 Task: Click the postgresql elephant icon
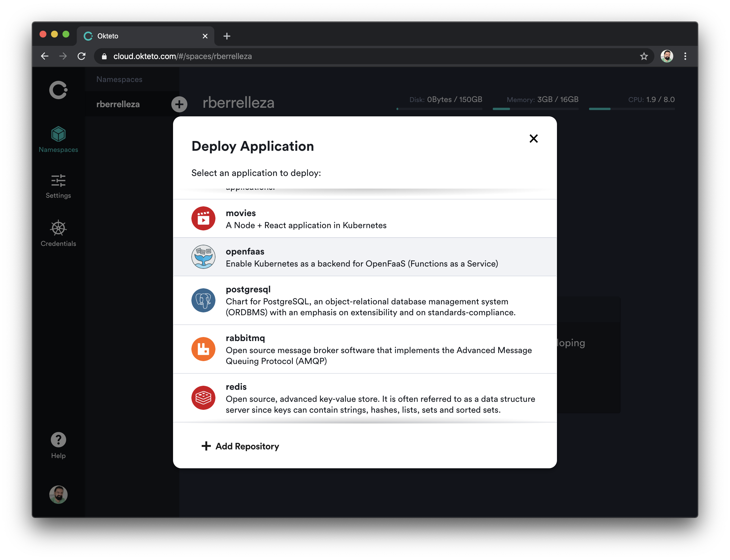(203, 300)
